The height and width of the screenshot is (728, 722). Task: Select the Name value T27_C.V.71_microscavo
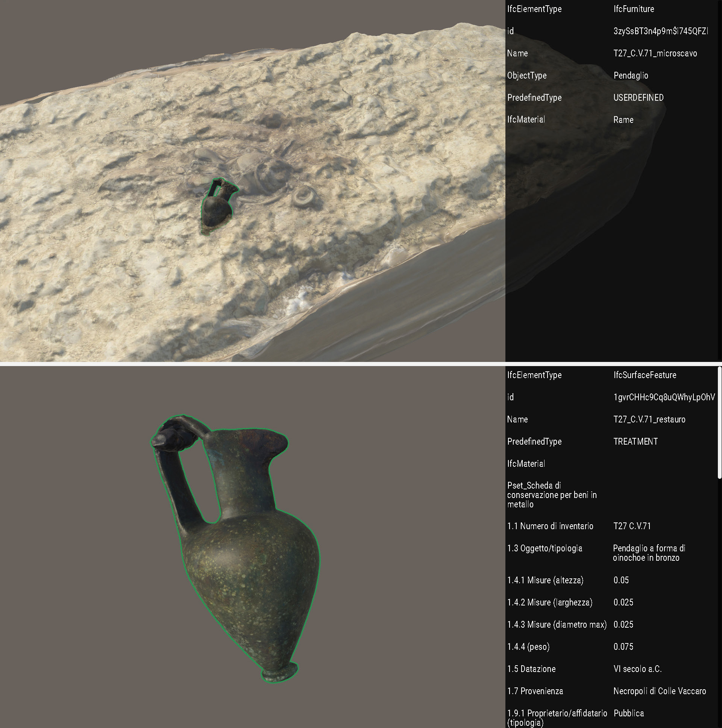click(x=655, y=53)
